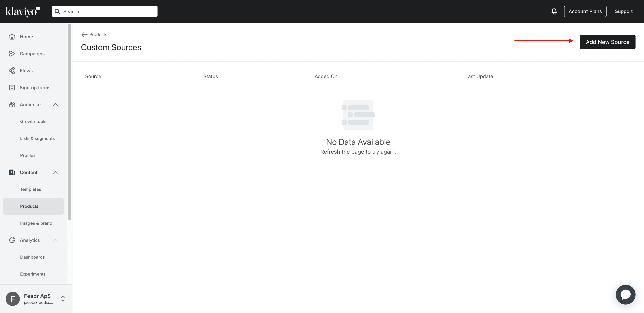Open the Products menu item
This screenshot has width=644, height=313.
pos(29,206)
